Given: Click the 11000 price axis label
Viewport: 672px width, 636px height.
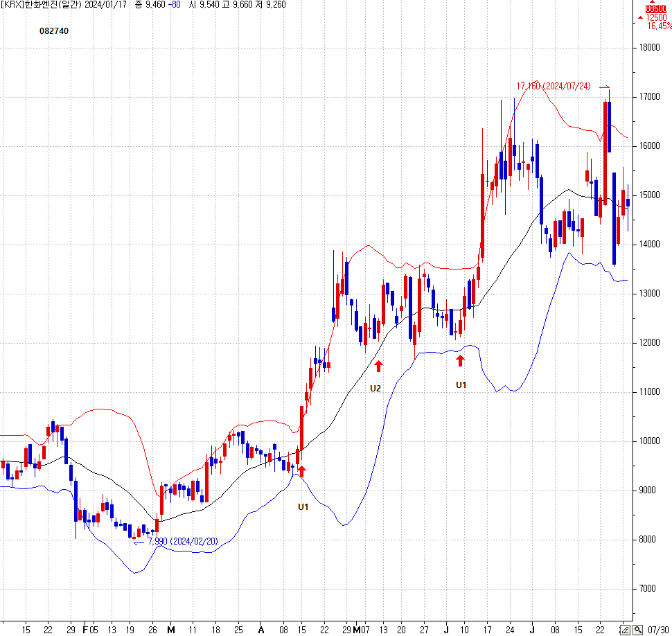Looking at the screenshot, I should point(649,391).
